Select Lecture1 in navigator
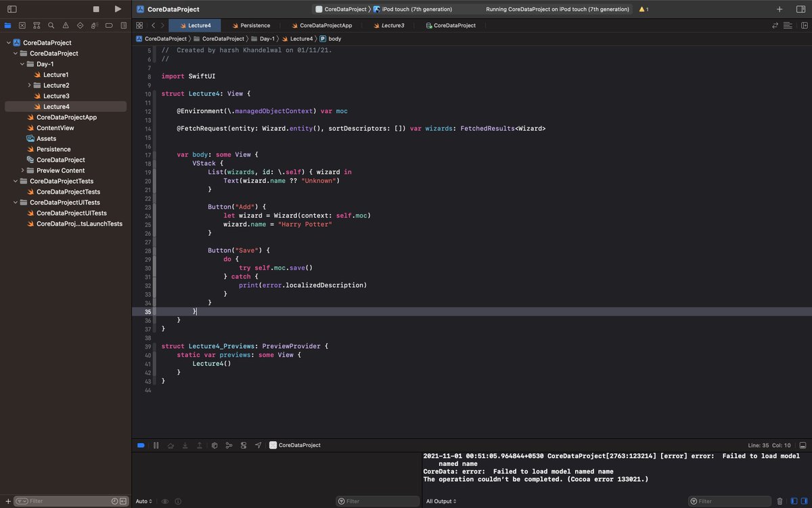Image resolution: width=812 pixels, height=508 pixels. [55, 75]
